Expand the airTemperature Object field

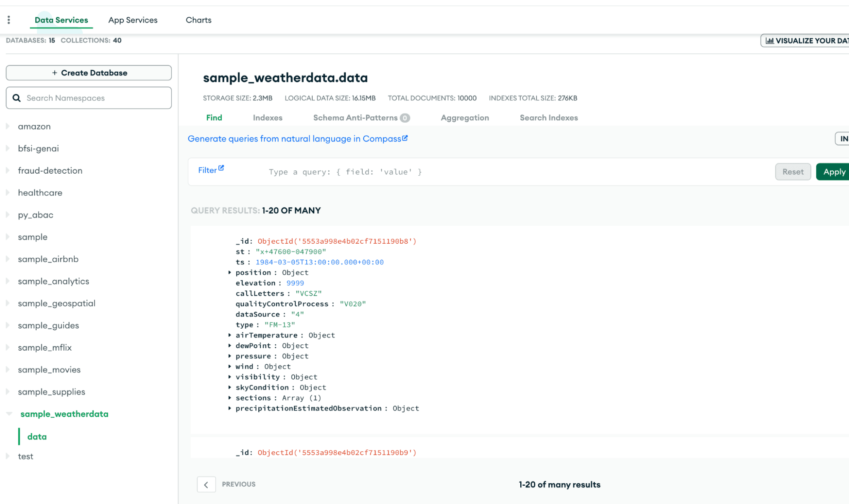click(x=230, y=335)
